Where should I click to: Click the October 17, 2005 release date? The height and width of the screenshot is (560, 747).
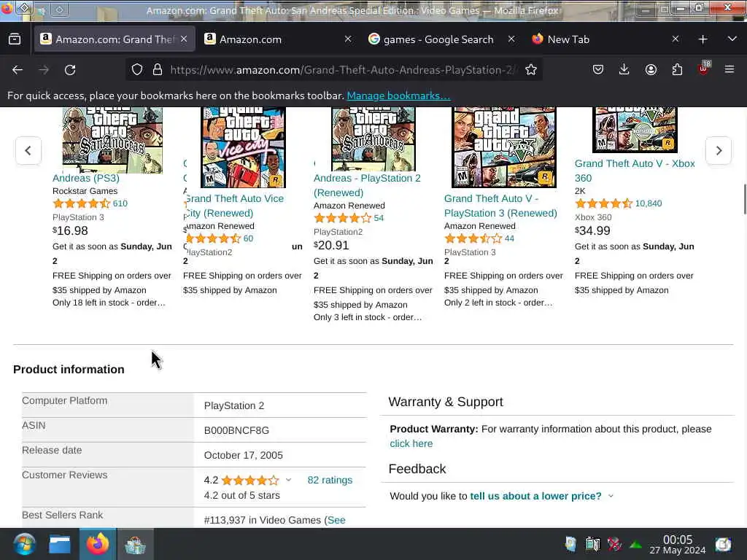[244, 455]
